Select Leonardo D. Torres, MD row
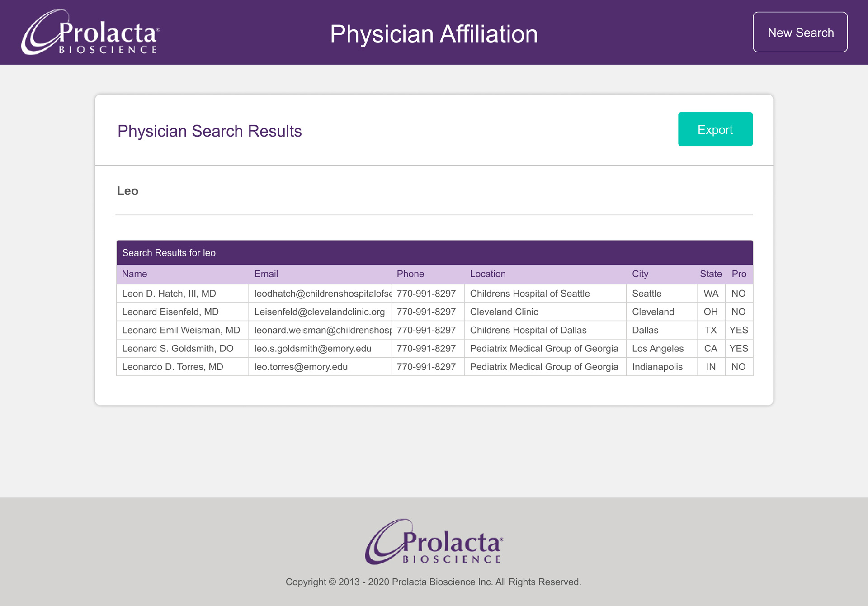 click(434, 367)
